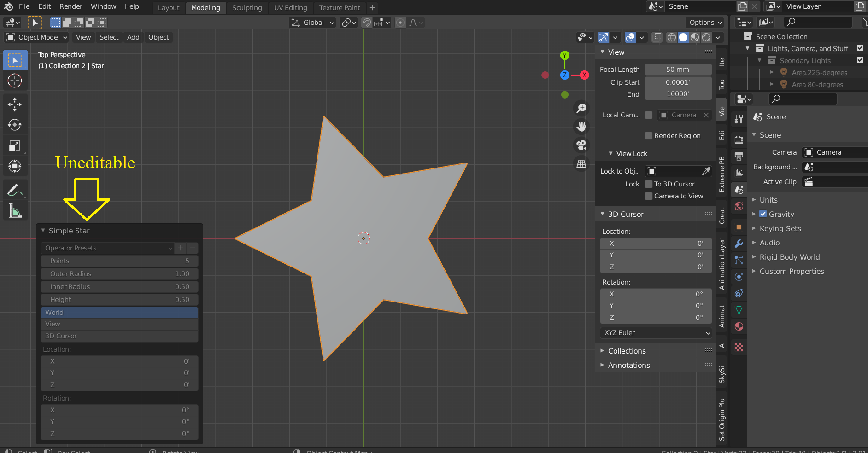Screen dimensions: 868x453
Task: Enable the Render Region checkbox
Action: (649, 136)
